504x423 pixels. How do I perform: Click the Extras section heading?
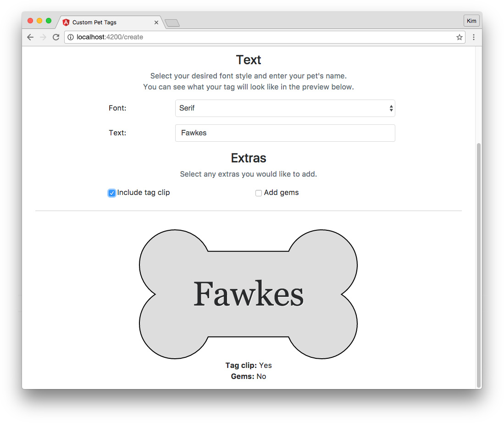[x=248, y=158]
